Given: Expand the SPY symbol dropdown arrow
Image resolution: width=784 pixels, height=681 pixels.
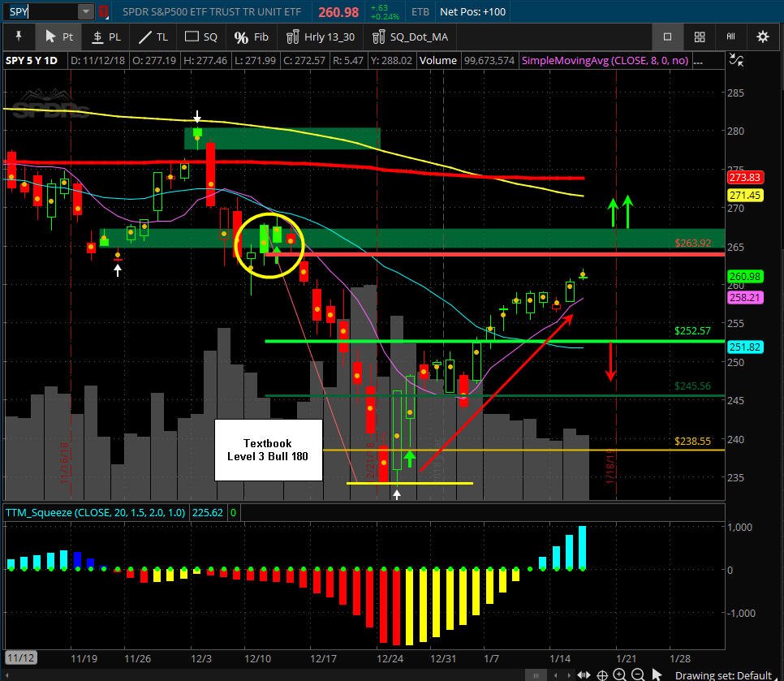Looking at the screenshot, I should pos(86,11).
